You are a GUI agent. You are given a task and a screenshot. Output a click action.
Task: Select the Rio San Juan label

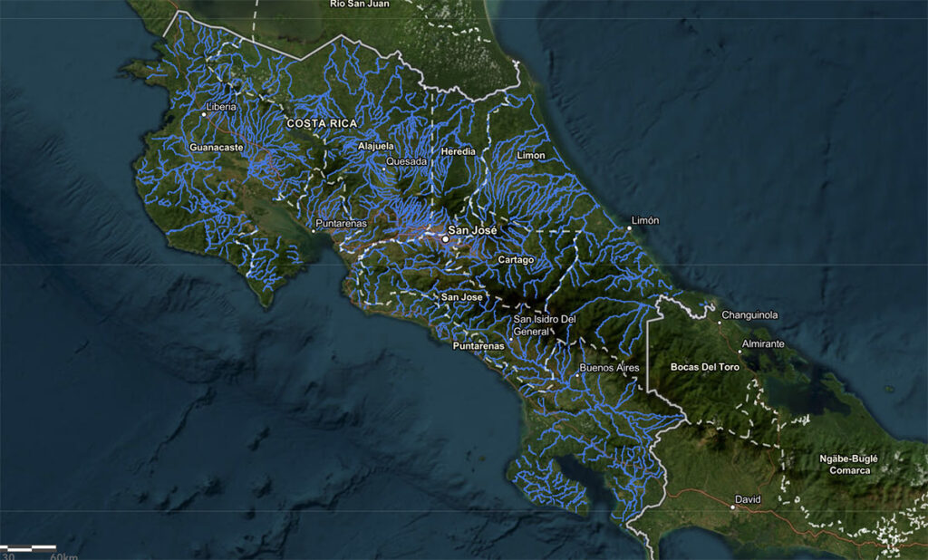pos(358,5)
